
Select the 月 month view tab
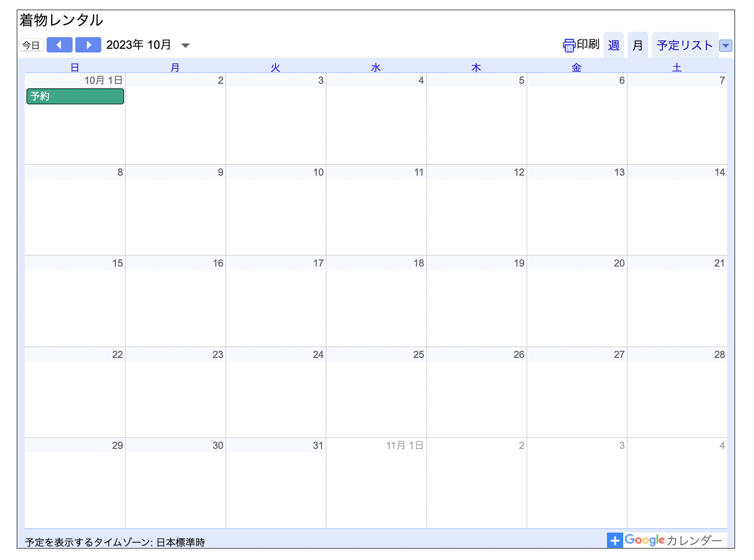pyautogui.click(x=637, y=46)
